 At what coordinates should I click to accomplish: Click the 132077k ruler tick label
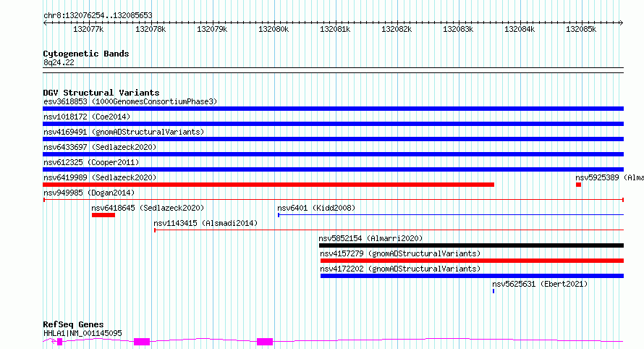click(88, 30)
